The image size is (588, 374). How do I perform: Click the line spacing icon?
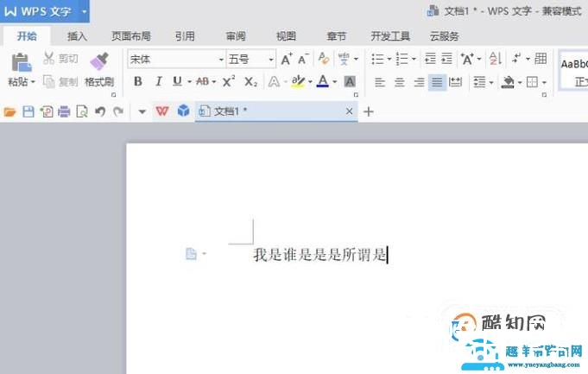point(479,81)
